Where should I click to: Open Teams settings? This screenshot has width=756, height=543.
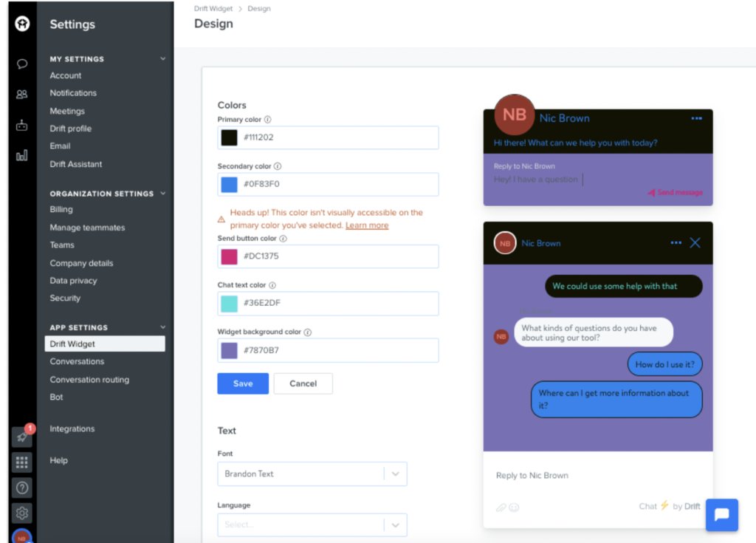tap(62, 245)
